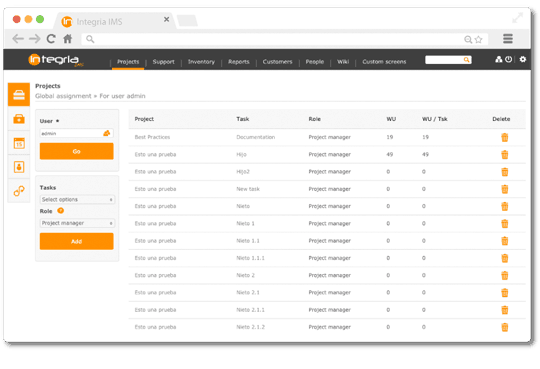Delete the Nieto 2 assignment

pyautogui.click(x=505, y=275)
